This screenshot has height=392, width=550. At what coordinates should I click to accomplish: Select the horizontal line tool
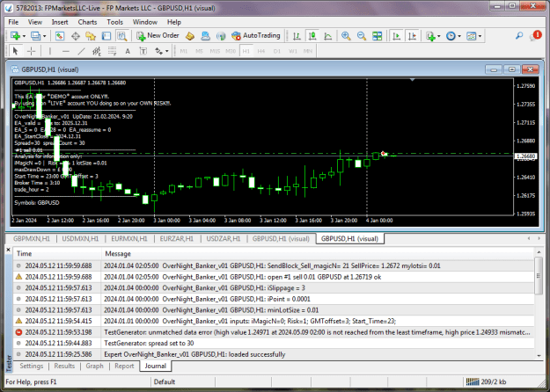(x=66, y=51)
